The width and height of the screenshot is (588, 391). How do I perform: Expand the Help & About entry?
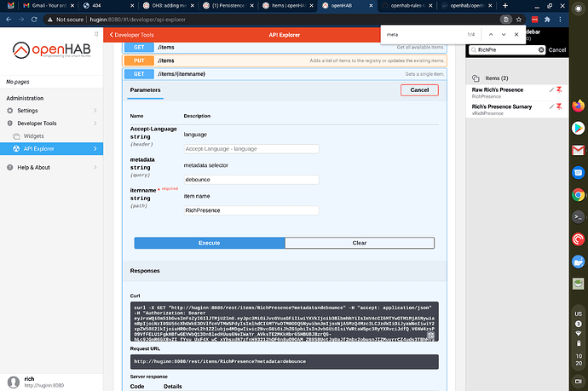(52, 168)
